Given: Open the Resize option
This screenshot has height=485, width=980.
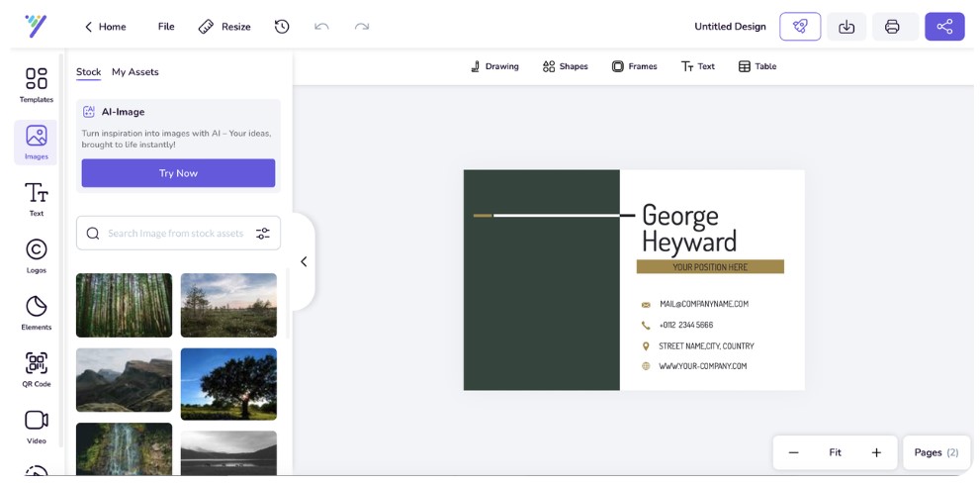Looking at the screenshot, I should click(x=224, y=27).
